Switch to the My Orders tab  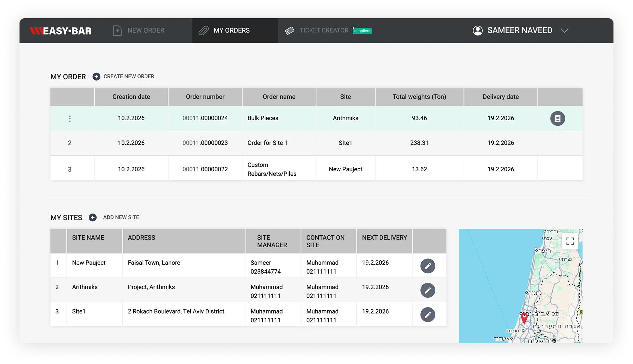coord(235,31)
